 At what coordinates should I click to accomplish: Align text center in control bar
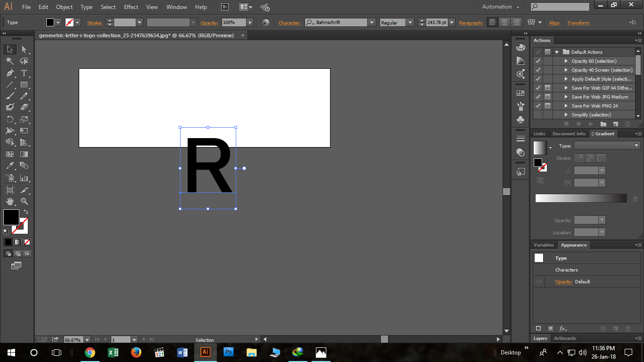pyautogui.click(x=504, y=22)
